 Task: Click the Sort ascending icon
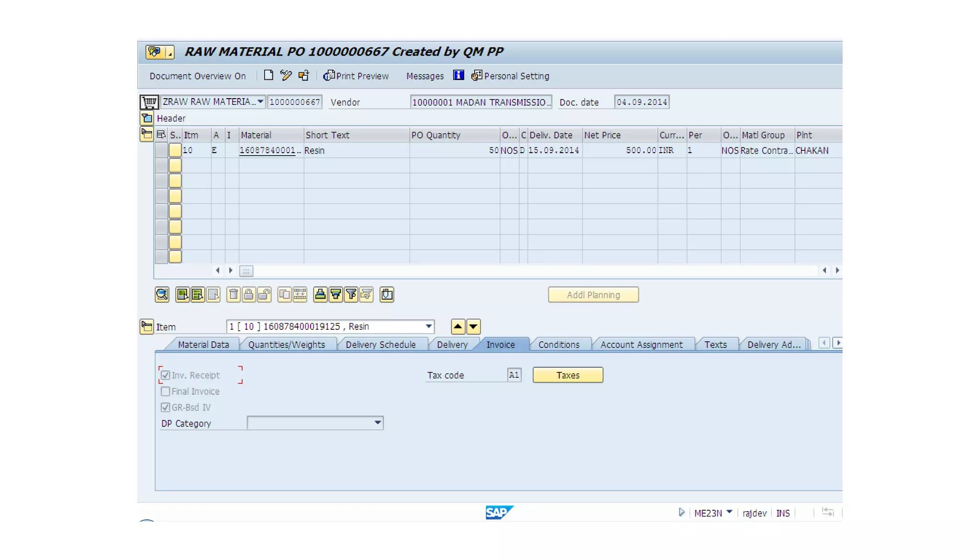(320, 294)
